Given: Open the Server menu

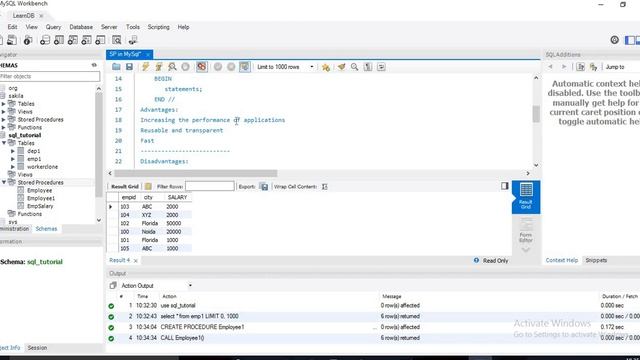Looking at the screenshot, I should coord(109,27).
